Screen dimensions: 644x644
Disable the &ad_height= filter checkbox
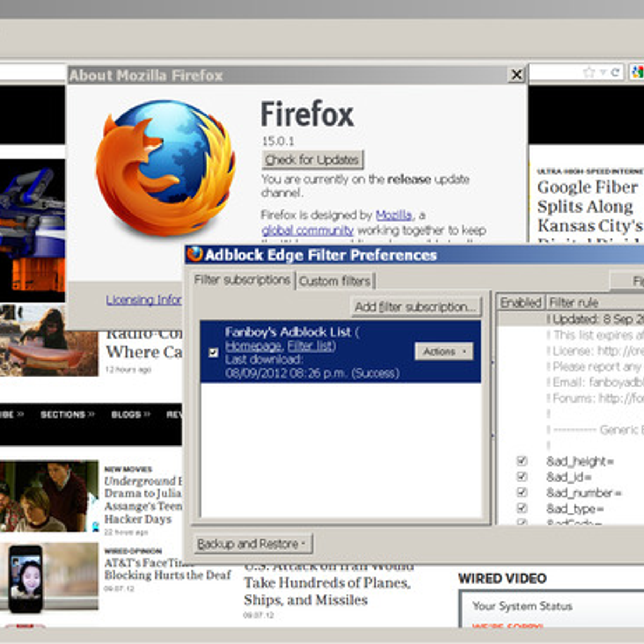(522, 461)
